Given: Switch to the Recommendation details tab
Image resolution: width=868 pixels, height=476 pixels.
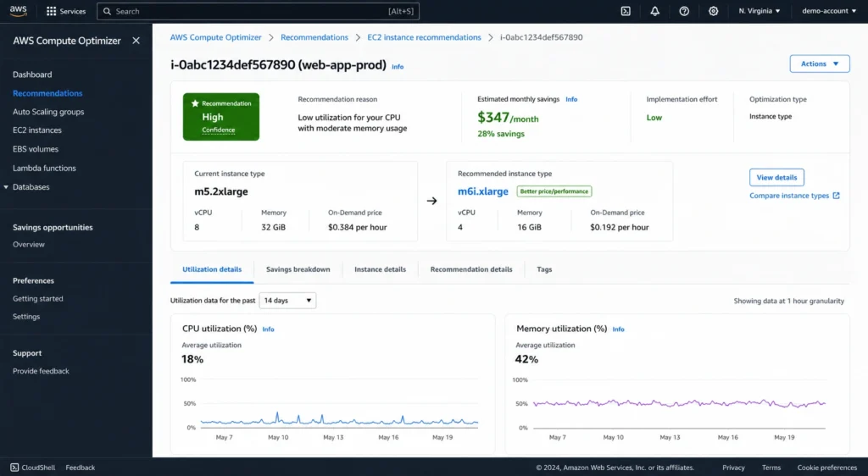Looking at the screenshot, I should (x=471, y=269).
